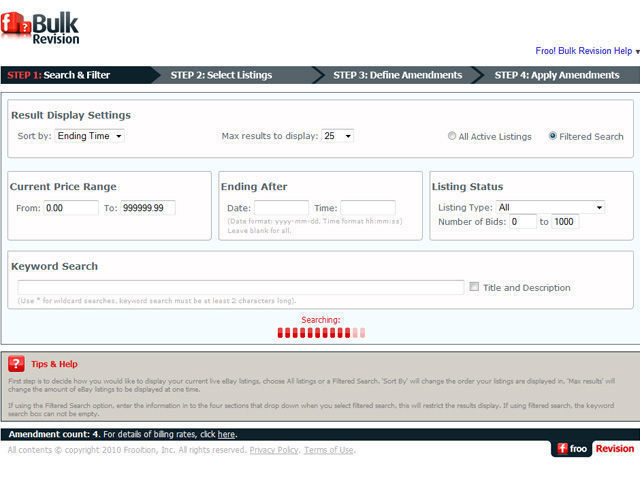Image resolution: width=640 pixels, height=480 pixels.
Task: Click the red Tips & Help question icon
Action: pos(16,364)
